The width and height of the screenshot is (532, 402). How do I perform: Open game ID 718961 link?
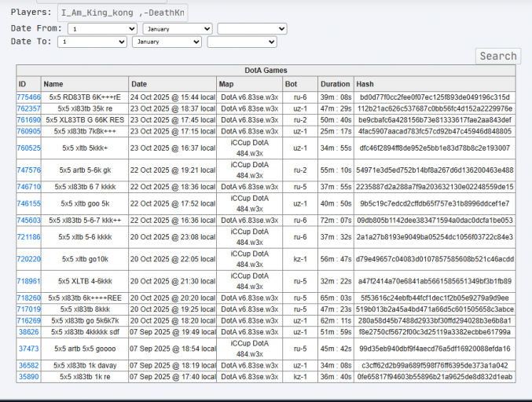pos(28,281)
